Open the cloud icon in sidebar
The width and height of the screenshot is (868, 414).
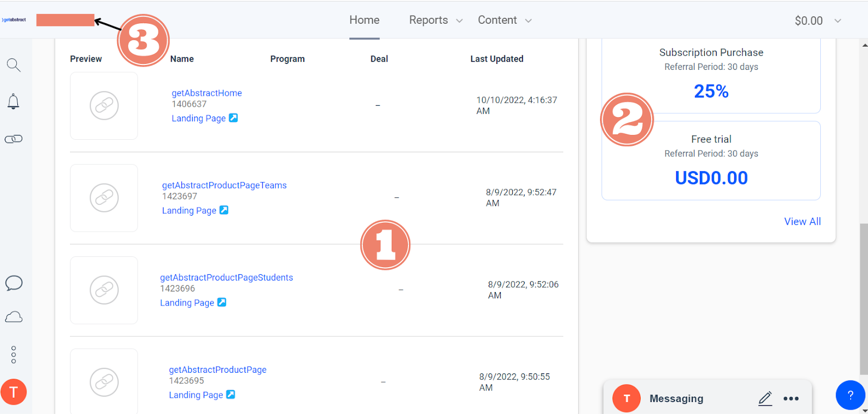[14, 317]
